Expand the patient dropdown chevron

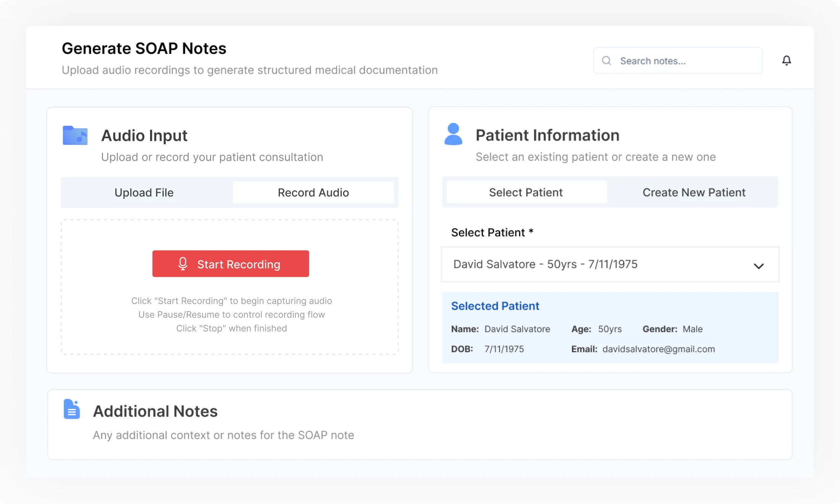759,266
